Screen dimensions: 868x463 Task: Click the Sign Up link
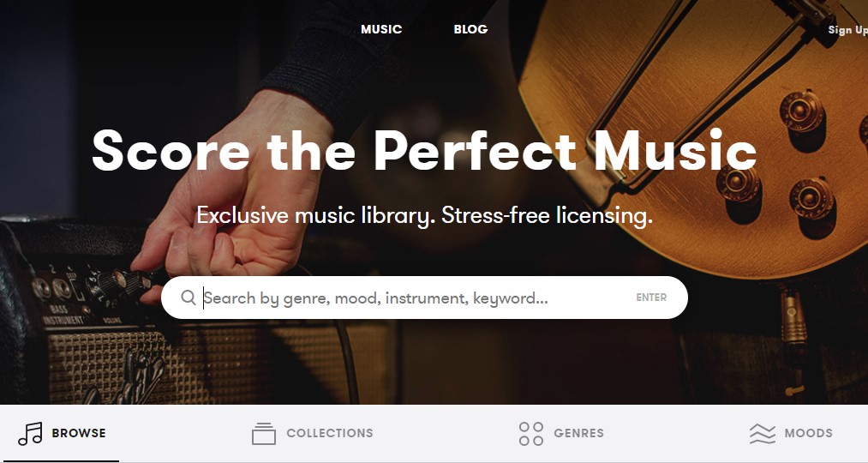(x=847, y=30)
